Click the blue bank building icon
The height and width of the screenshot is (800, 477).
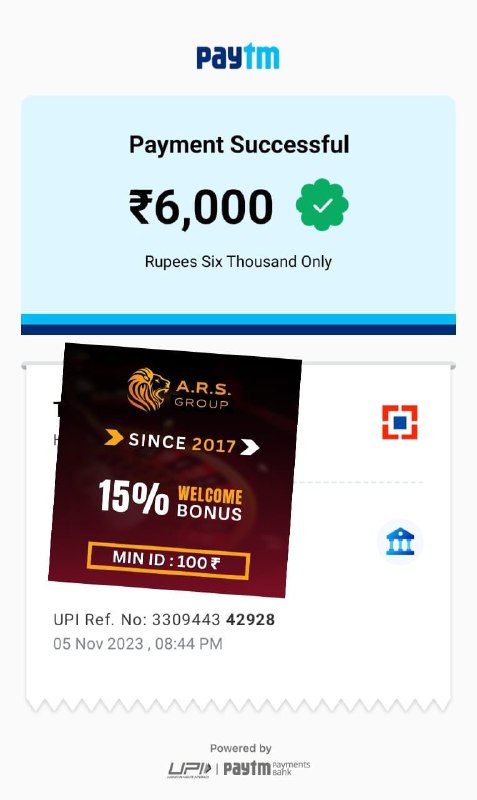pos(400,542)
